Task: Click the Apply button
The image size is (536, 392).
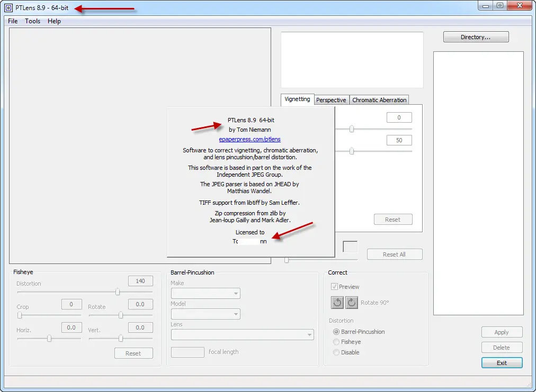Action: pos(502,332)
